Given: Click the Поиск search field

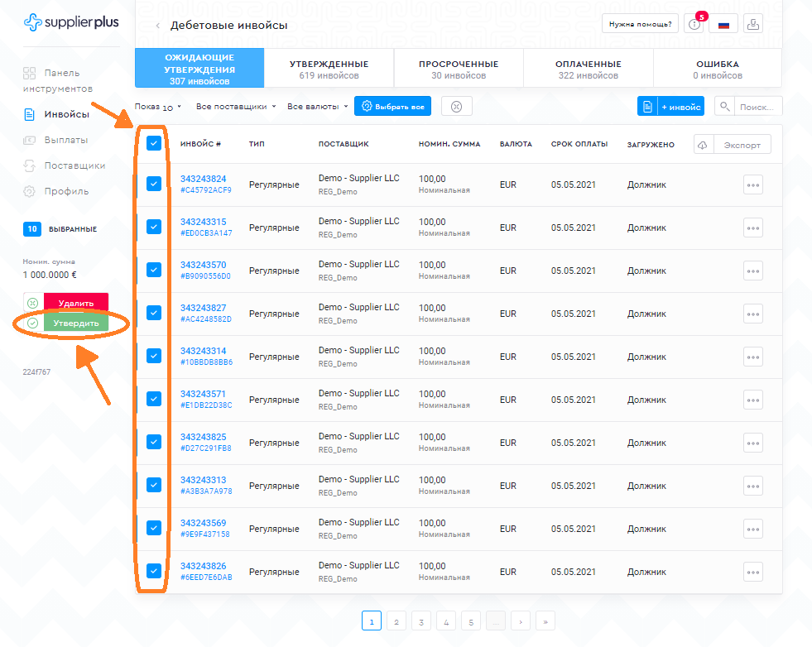Looking at the screenshot, I should point(757,107).
